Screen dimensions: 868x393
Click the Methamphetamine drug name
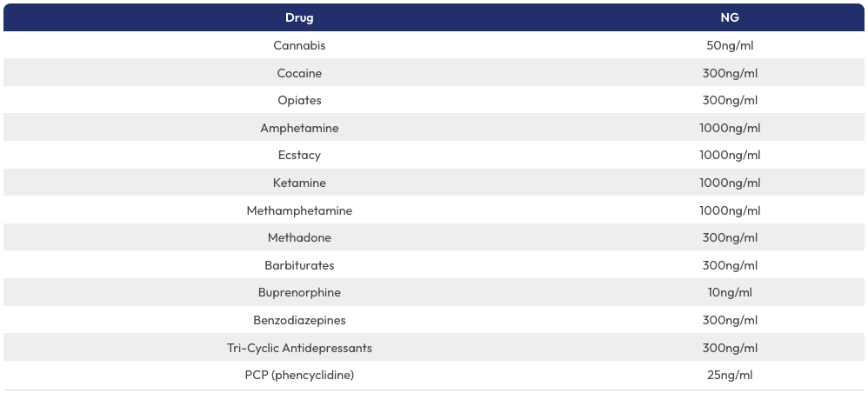tap(299, 210)
